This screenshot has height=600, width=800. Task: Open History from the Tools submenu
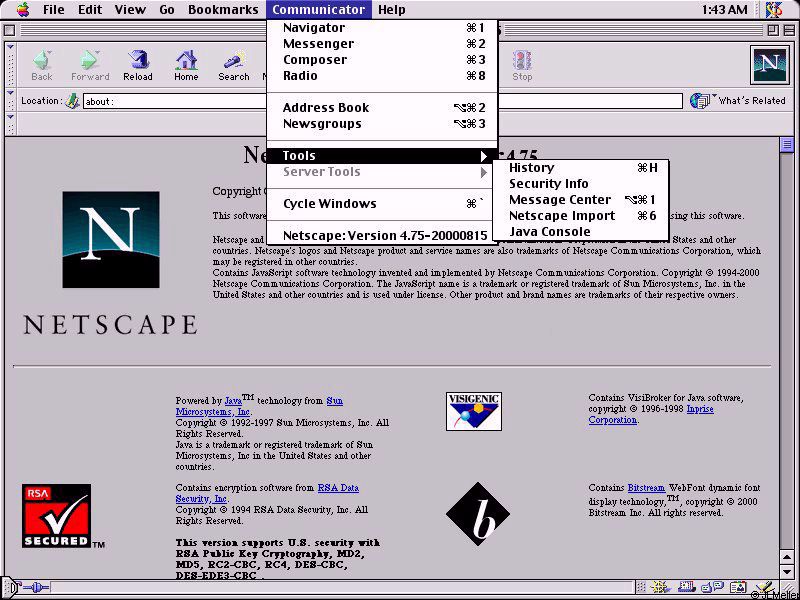click(x=581, y=168)
